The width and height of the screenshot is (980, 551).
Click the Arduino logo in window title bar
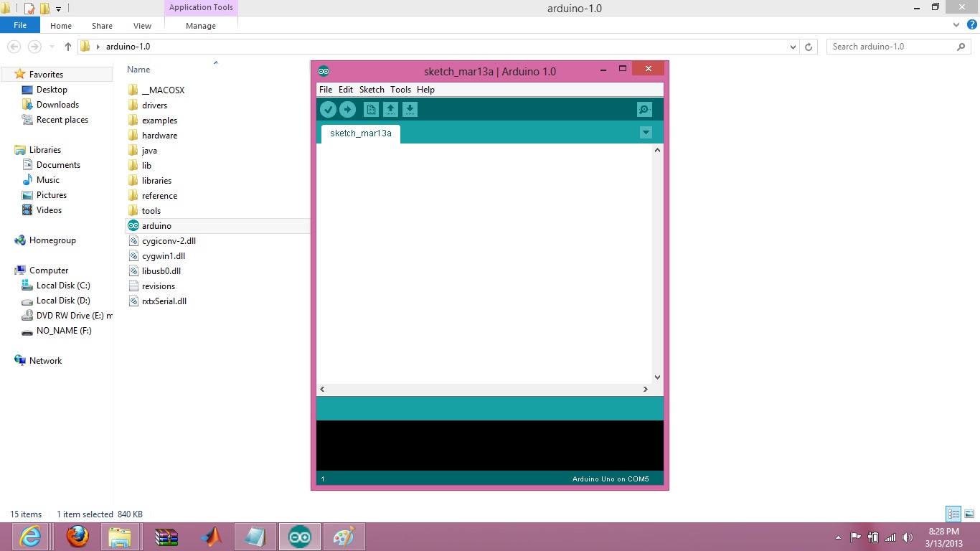pos(324,71)
